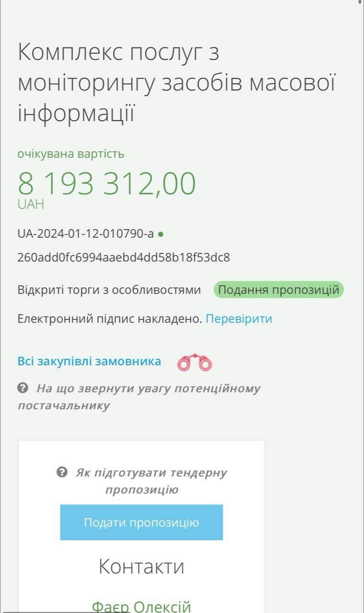Image resolution: width=364 pixels, height=613 pixels.
Task: Click the page scrollbar thumb
Action: point(360,2)
